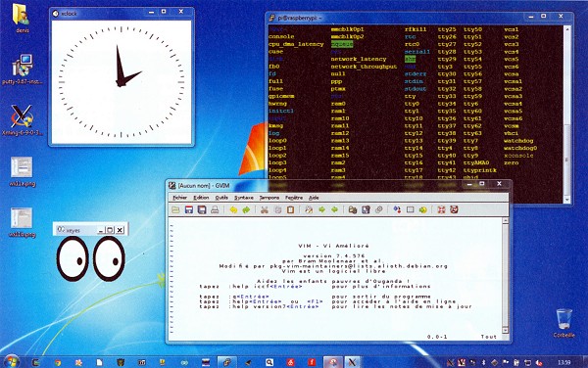This screenshot has height=368, width=588.
Task: Click the 'Tout' status indicator in GVIM
Action: click(489, 337)
